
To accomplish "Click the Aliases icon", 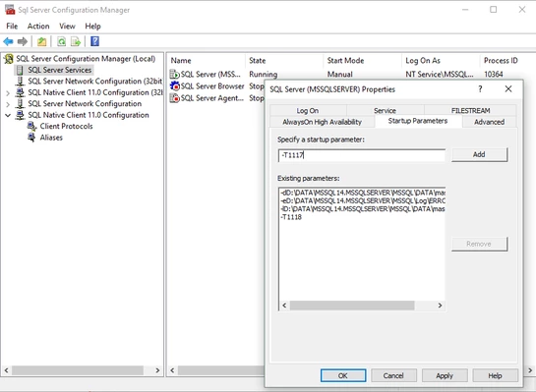I will (x=31, y=138).
